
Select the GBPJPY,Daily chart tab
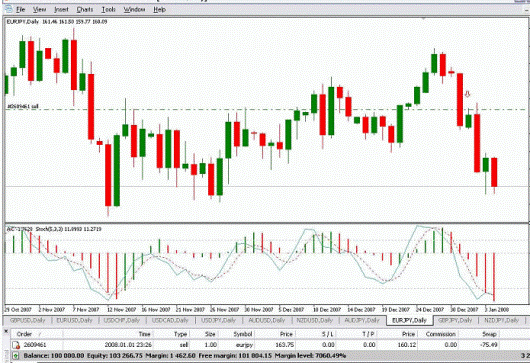click(x=455, y=320)
